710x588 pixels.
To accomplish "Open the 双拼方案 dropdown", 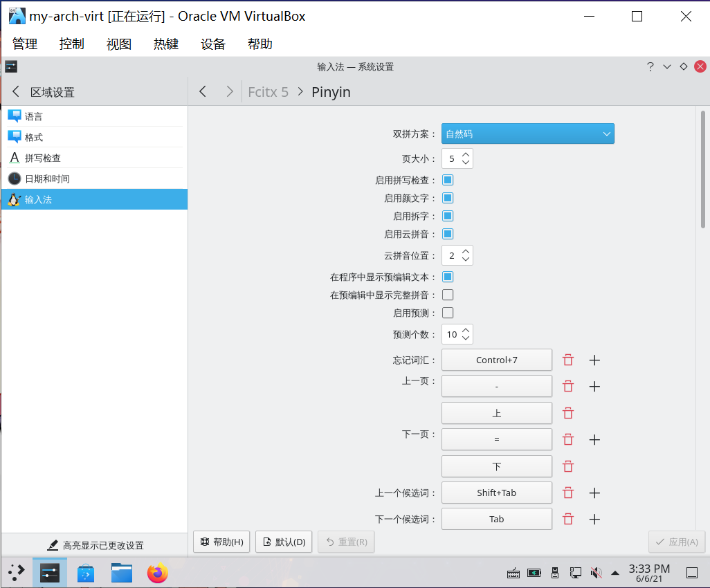I will coord(527,134).
